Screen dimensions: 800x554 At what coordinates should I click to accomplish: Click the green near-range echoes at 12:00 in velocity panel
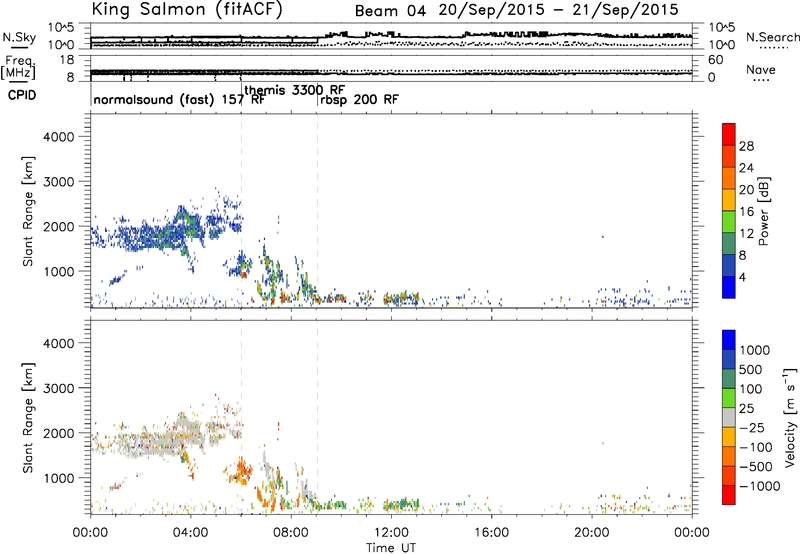point(402,505)
